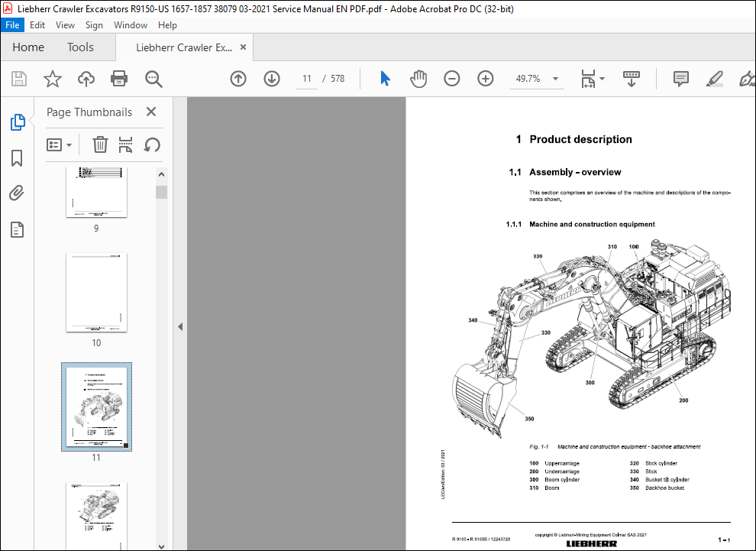This screenshot has width=756, height=551.
Task: Switch to the Home tab
Action: (x=28, y=47)
